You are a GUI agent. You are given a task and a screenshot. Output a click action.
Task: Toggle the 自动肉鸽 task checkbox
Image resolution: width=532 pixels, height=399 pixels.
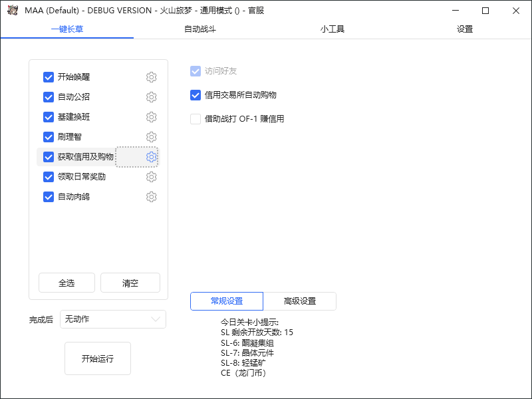pyautogui.click(x=48, y=196)
